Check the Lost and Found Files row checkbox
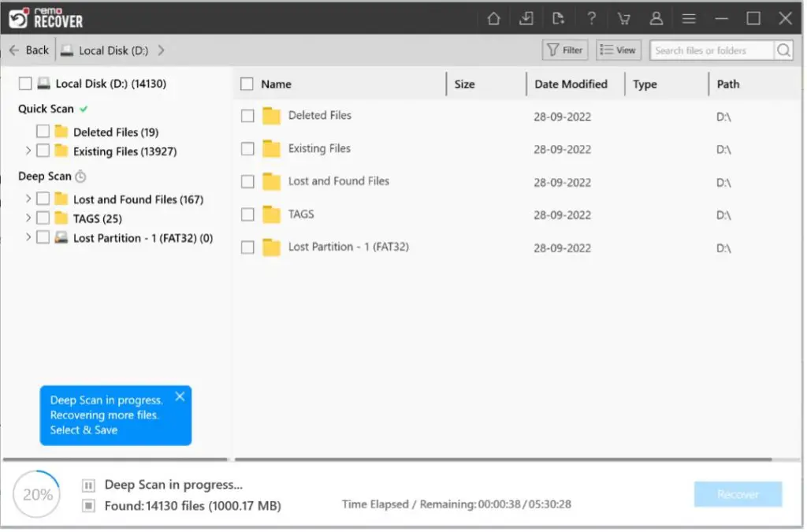Viewport: 807px width, 532px height. click(248, 182)
